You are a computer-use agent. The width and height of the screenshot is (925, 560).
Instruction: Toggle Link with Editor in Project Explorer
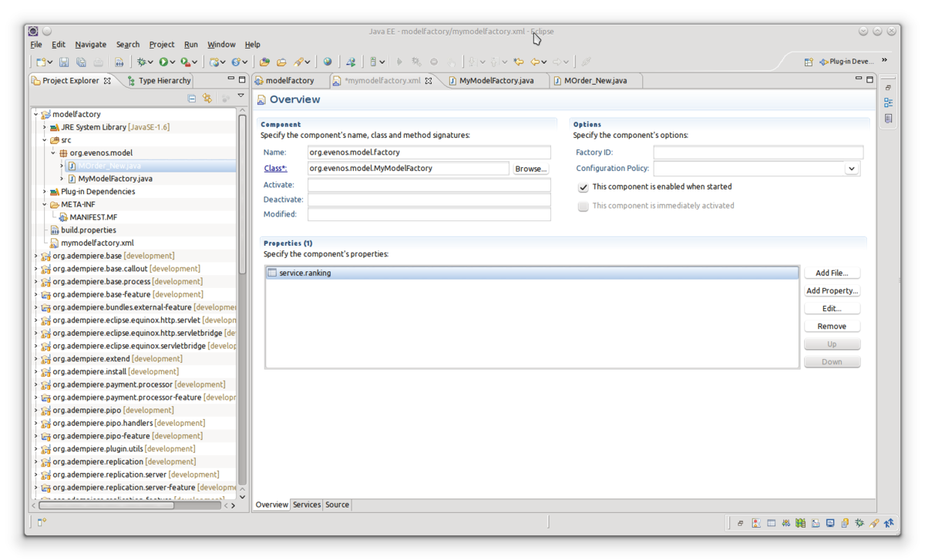(x=207, y=99)
